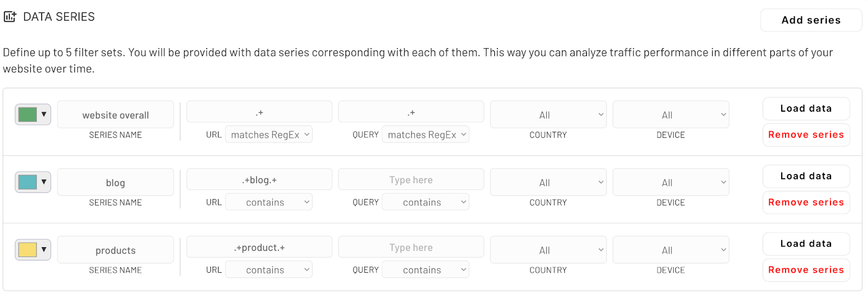The width and height of the screenshot is (868, 303).
Task: Remove the products series
Action: tap(806, 270)
